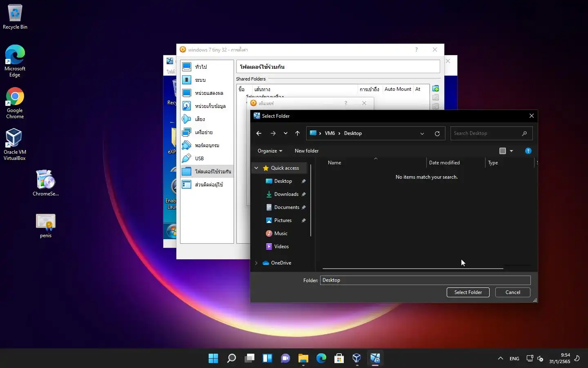Open view options dropdown arrow
This screenshot has width=588, height=368.
[x=511, y=151]
